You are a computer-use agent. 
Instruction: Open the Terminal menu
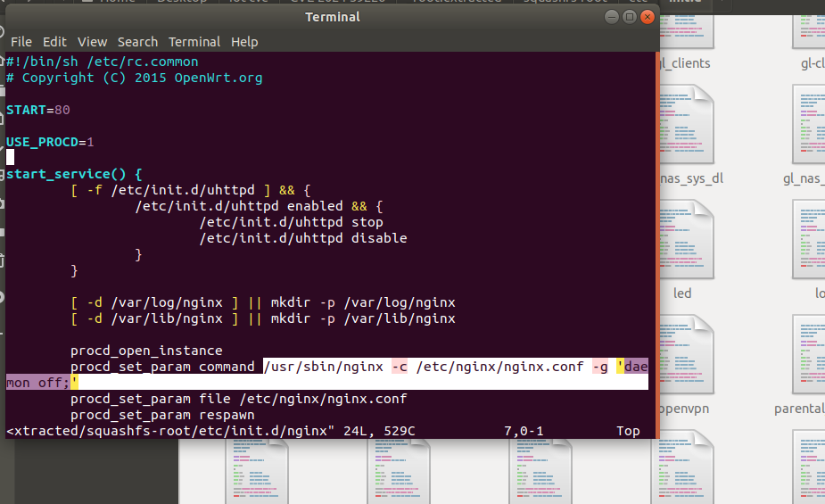(x=194, y=42)
